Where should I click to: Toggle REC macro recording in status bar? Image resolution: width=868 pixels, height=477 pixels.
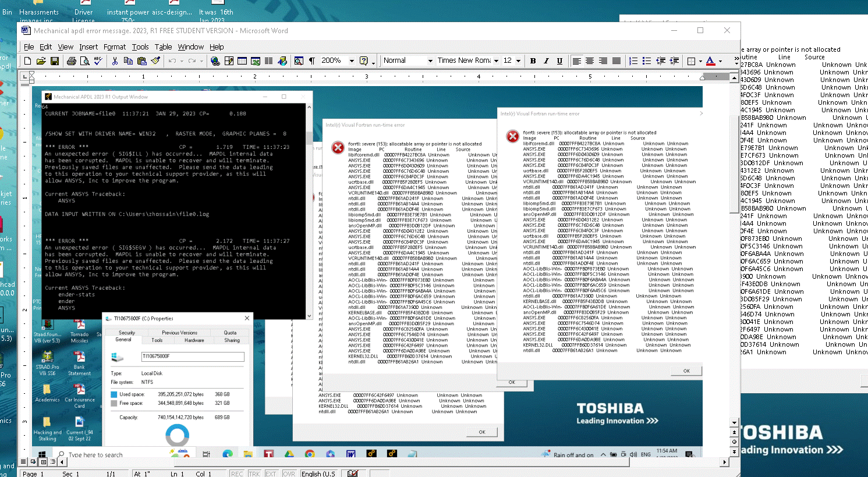tap(237, 474)
